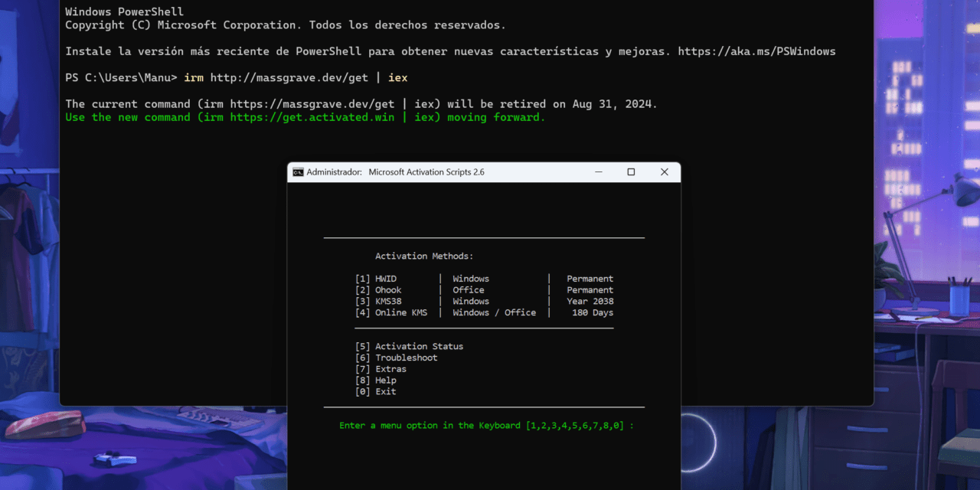The image size is (980, 490).
Task: Click the Microsoft Corporation copyright line
Action: click(286, 25)
